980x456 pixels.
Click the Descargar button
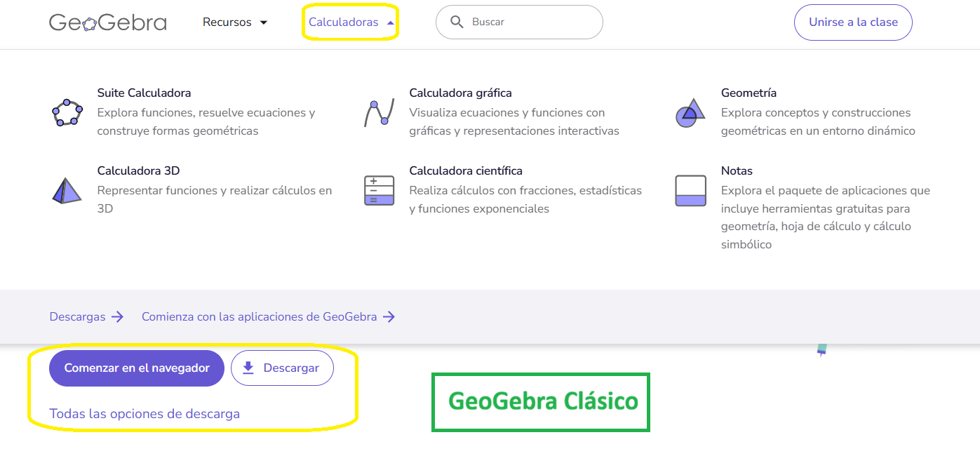pyautogui.click(x=282, y=368)
